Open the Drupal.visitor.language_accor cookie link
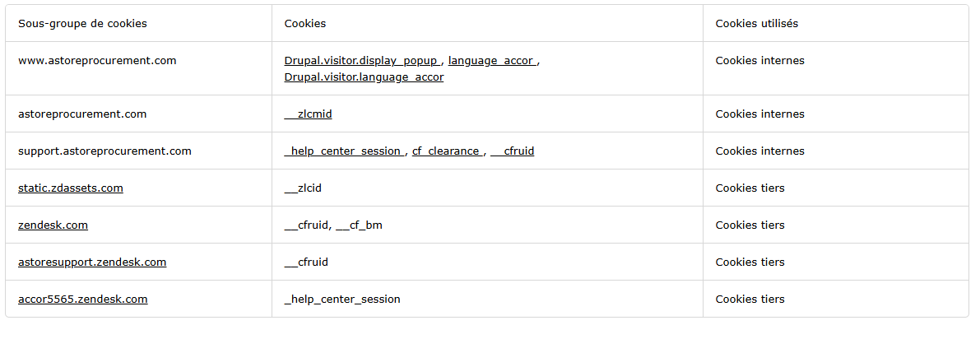 click(x=364, y=77)
